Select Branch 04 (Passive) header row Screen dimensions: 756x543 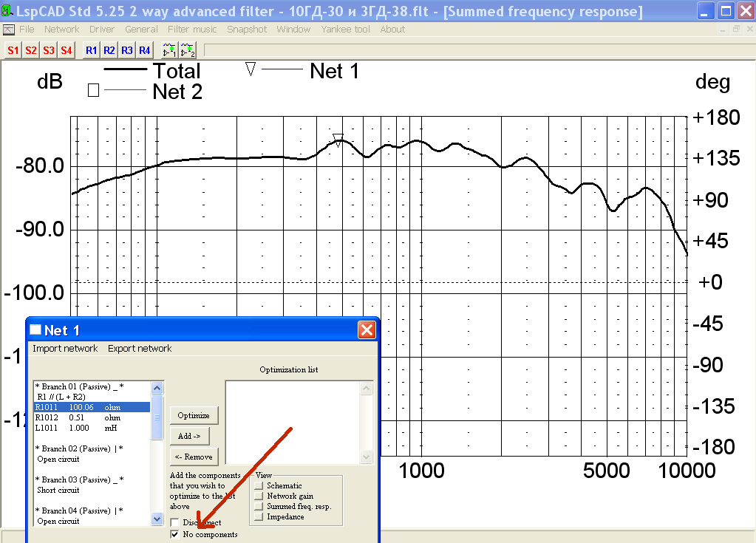[x=92, y=510]
